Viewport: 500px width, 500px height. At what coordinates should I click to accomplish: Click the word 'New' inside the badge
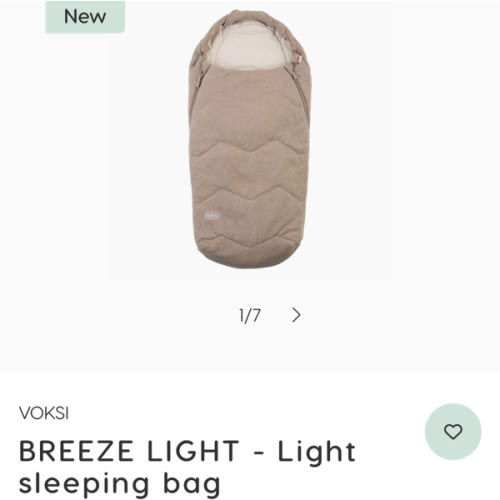point(85,17)
